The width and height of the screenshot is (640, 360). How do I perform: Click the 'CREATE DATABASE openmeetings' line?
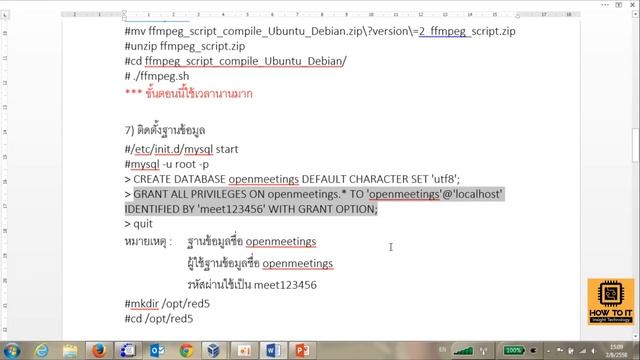coord(292,179)
